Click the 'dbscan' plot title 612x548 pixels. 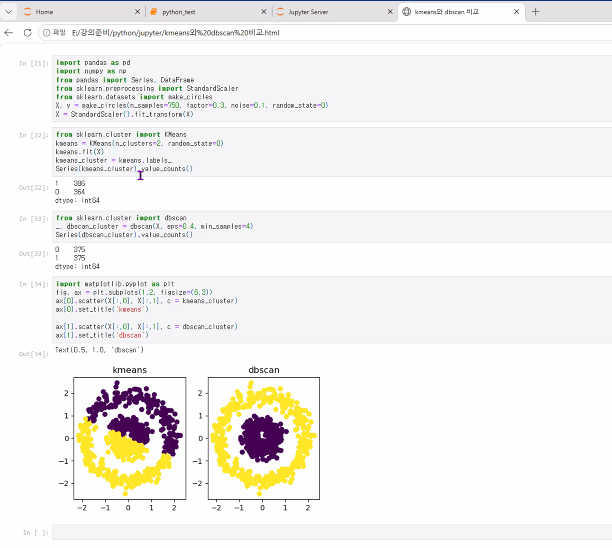[264, 370]
